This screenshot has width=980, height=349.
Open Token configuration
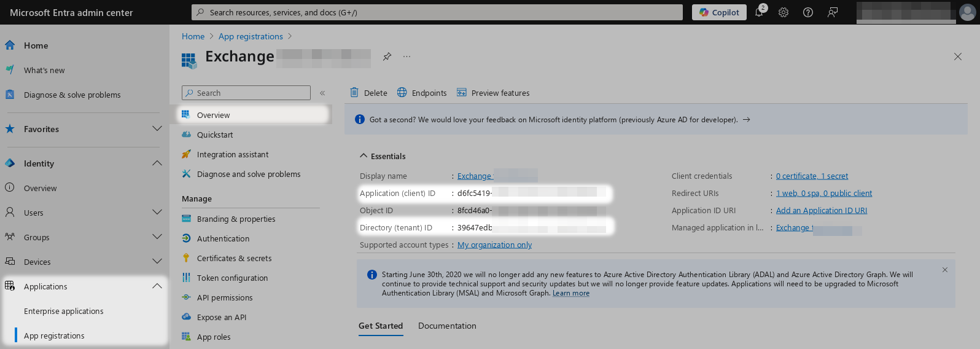tap(232, 278)
